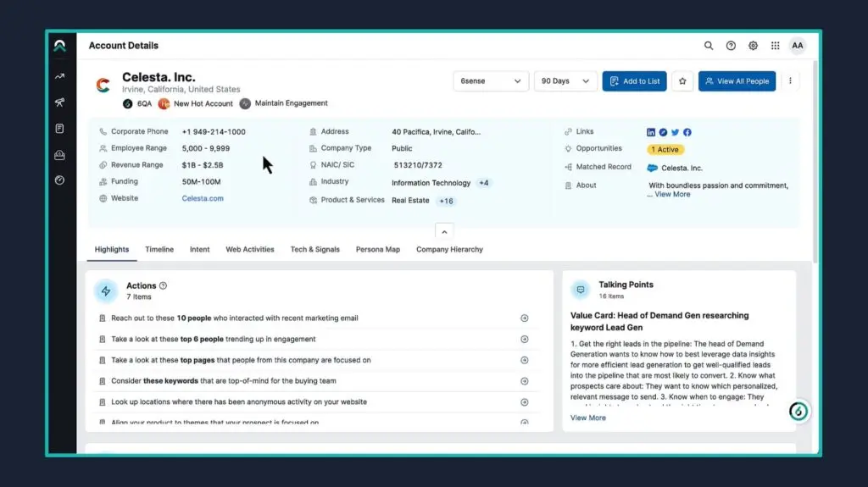Click the corporate phone number +1 949-214-1000
Image resolution: width=868 pixels, height=487 pixels.
214,132
